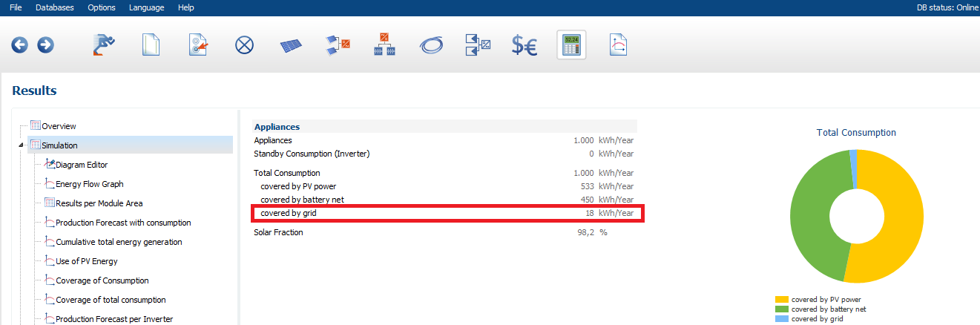Screen dimensions: 980x325
Task: Open the File menu
Action: click(x=16, y=7)
